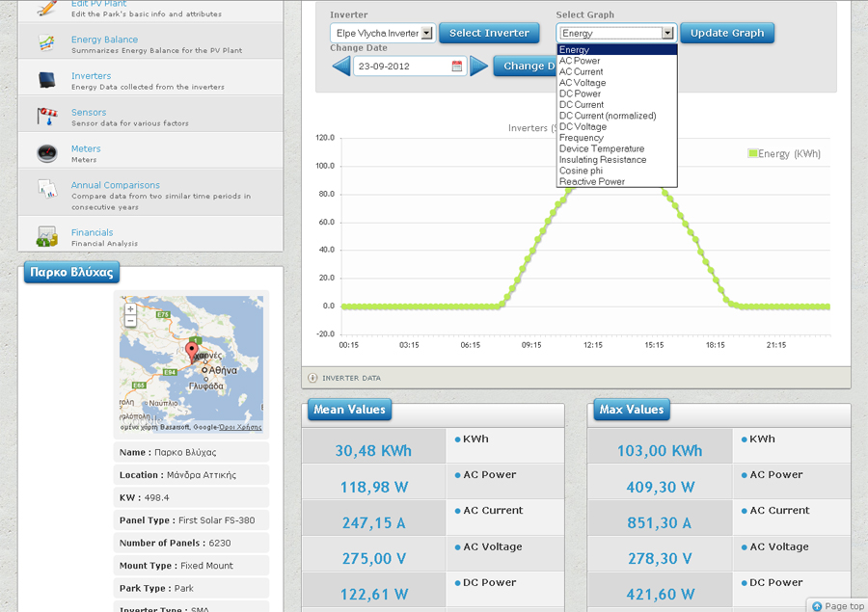Expand the Inverter selection dropdown

coord(427,33)
